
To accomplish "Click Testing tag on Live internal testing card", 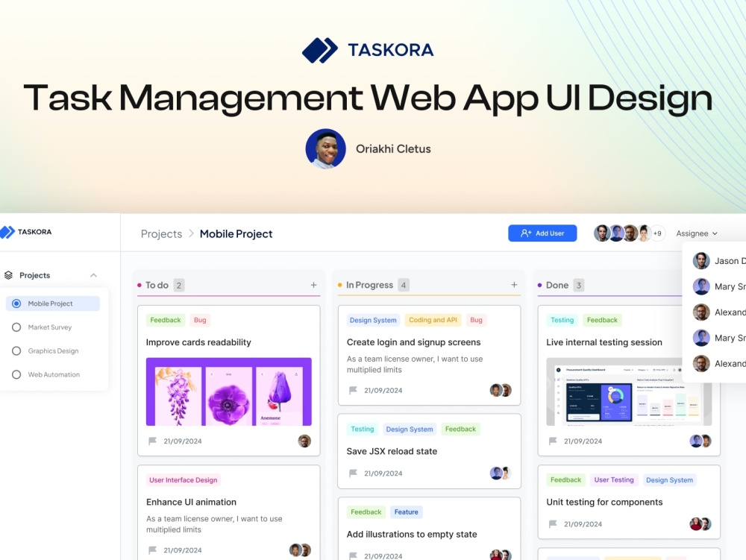I will (562, 320).
